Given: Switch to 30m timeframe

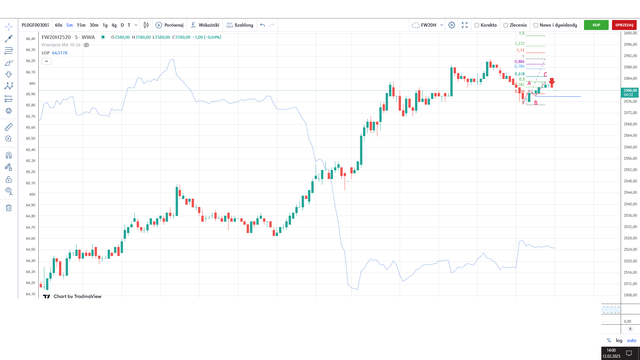Looking at the screenshot, I should 94,25.
